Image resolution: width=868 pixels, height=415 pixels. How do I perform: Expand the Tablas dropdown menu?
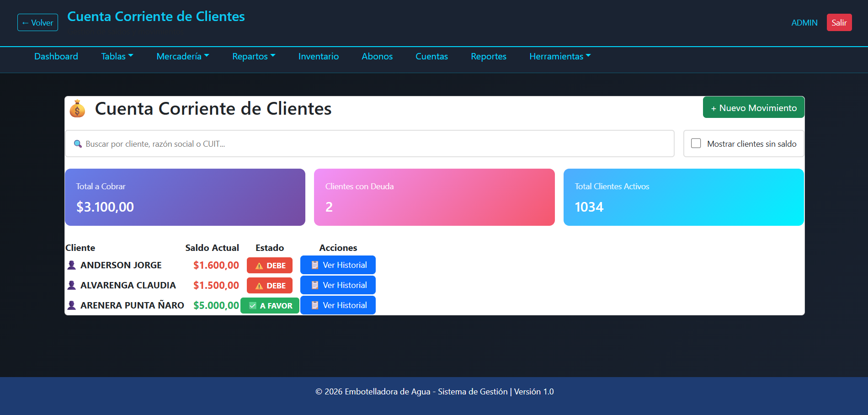coord(117,56)
